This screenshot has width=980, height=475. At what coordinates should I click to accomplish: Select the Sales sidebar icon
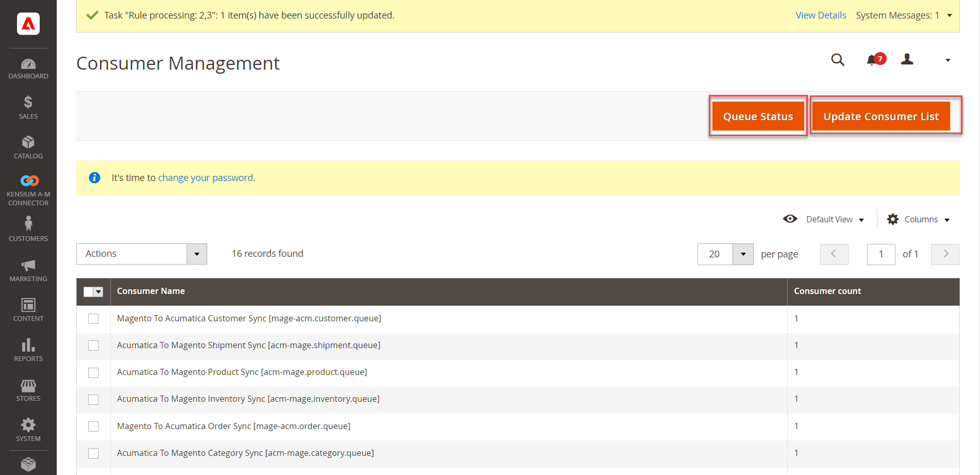pos(28,107)
